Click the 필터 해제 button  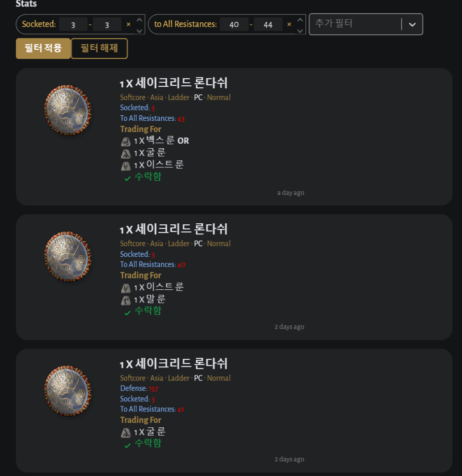[99, 49]
